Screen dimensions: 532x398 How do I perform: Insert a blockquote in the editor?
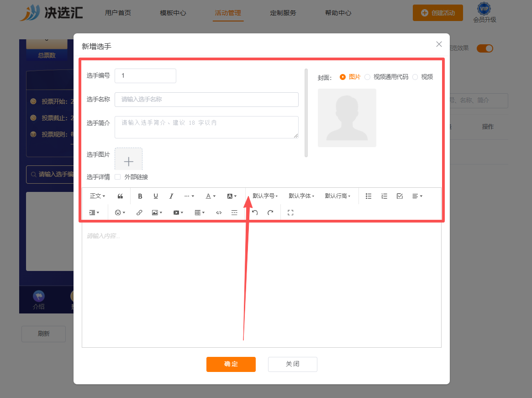(x=120, y=196)
